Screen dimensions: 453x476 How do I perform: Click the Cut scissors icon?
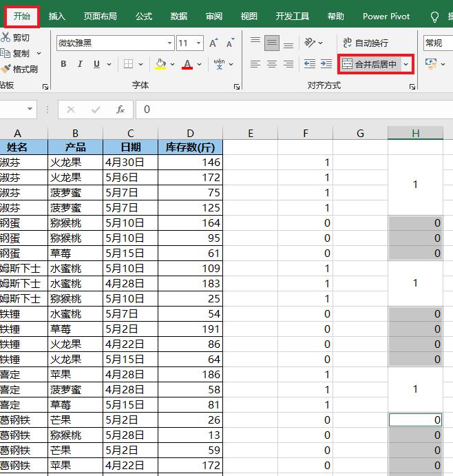(x=6, y=37)
